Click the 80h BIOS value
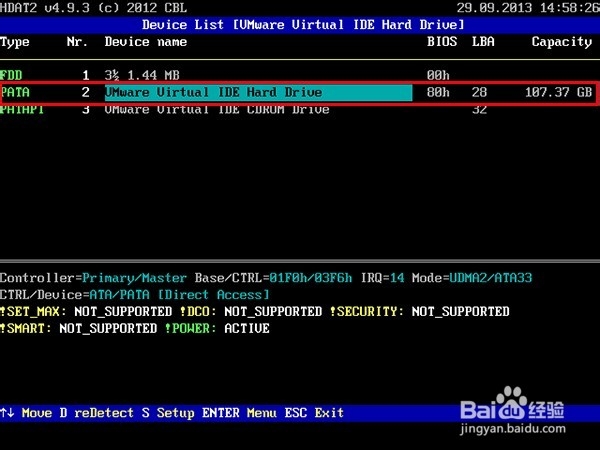Image resolution: width=600 pixels, height=450 pixels. tap(438, 92)
